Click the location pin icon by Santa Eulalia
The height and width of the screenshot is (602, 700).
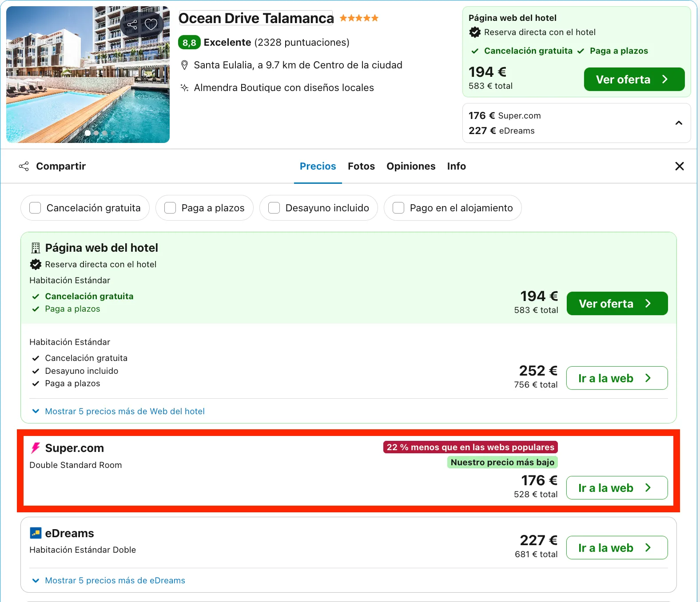(184, 65)
